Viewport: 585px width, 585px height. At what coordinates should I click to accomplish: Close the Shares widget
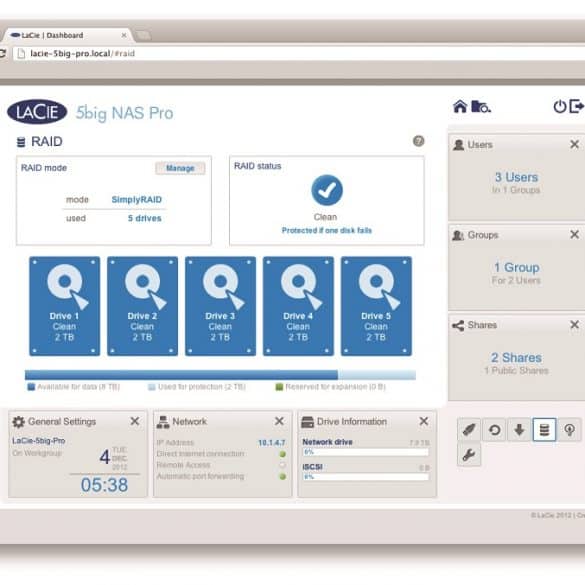click(575, 324)
